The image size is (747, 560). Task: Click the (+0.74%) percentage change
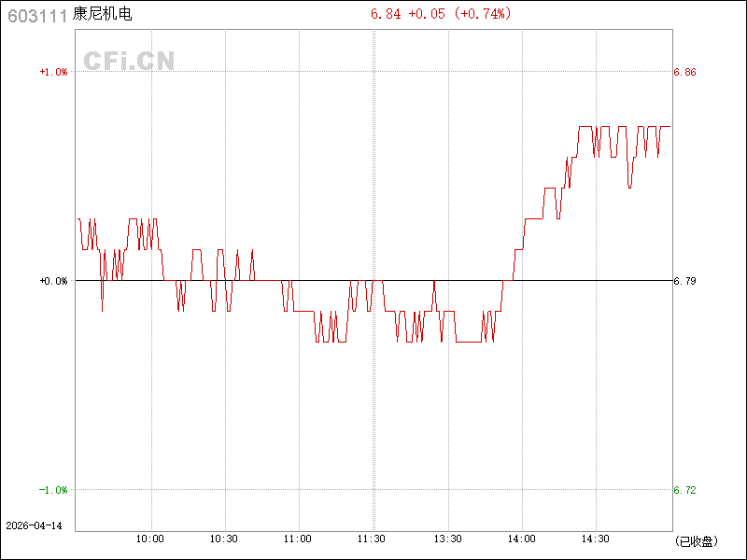coord(483,14)
